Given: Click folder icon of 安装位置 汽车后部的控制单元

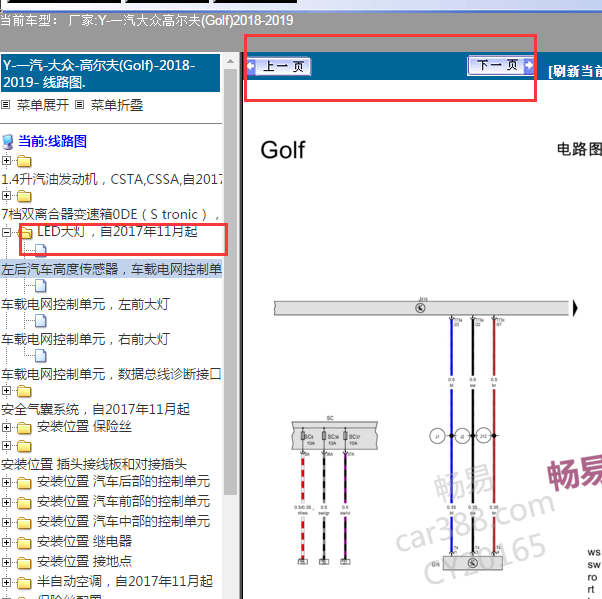Looking at the screenshot, I should point(24,483).
